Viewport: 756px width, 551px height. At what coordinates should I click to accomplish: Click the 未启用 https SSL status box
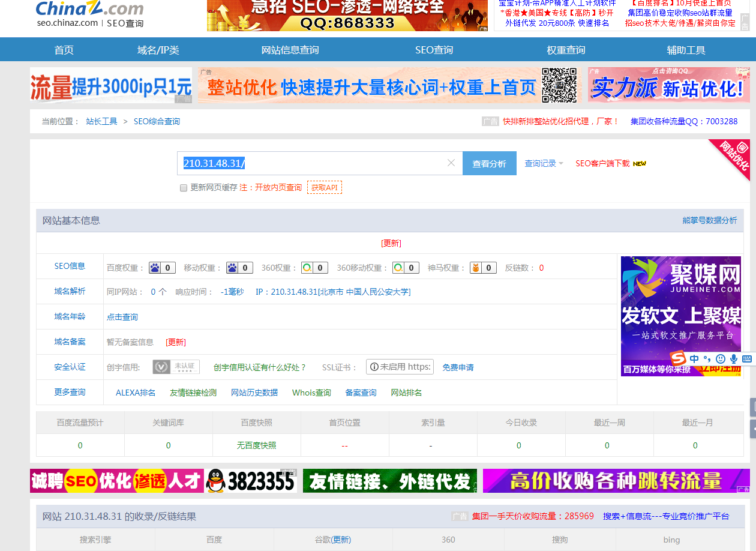coord(400,367)
